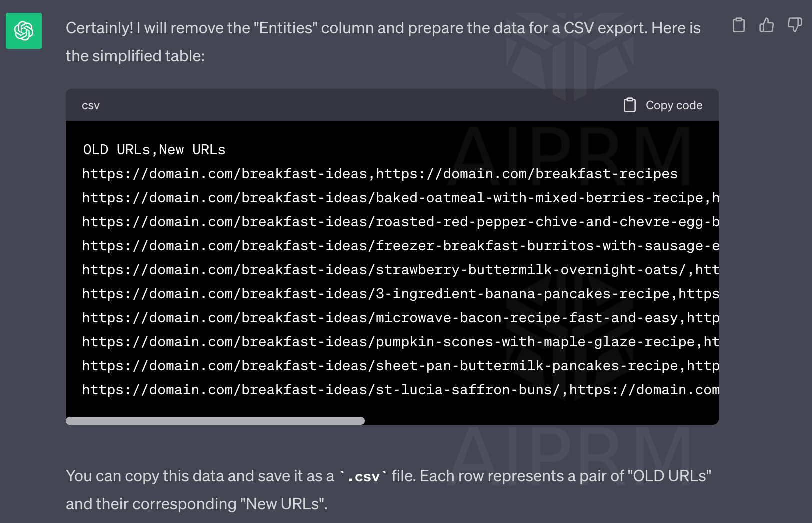Click the OLD URLs,New URLs header line
812x523 pixels.
(154, 150)
